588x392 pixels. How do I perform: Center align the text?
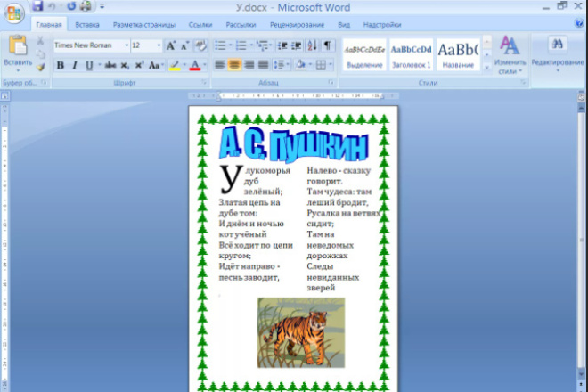(234, 65)
